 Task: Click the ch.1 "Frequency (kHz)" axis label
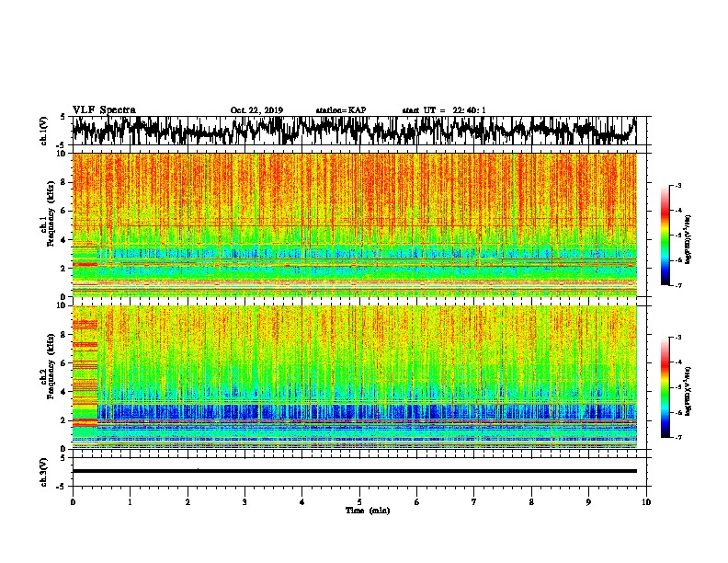point(51,213)
